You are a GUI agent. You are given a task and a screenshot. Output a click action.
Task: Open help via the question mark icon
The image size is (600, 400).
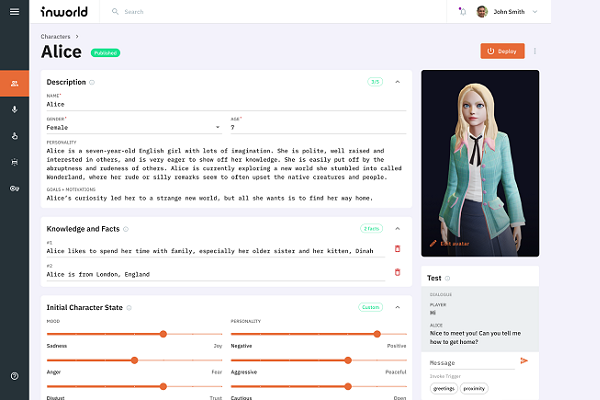[x=14, y=376]
